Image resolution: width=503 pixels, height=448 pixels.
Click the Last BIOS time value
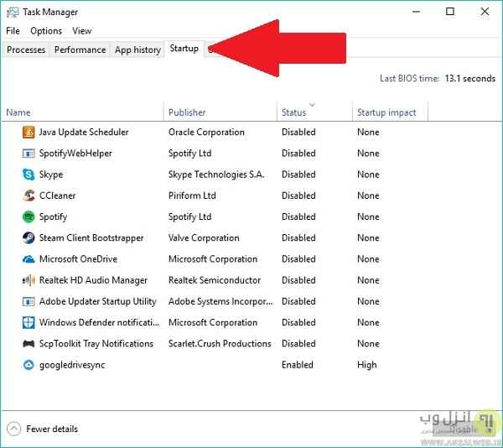pos(470,79)
